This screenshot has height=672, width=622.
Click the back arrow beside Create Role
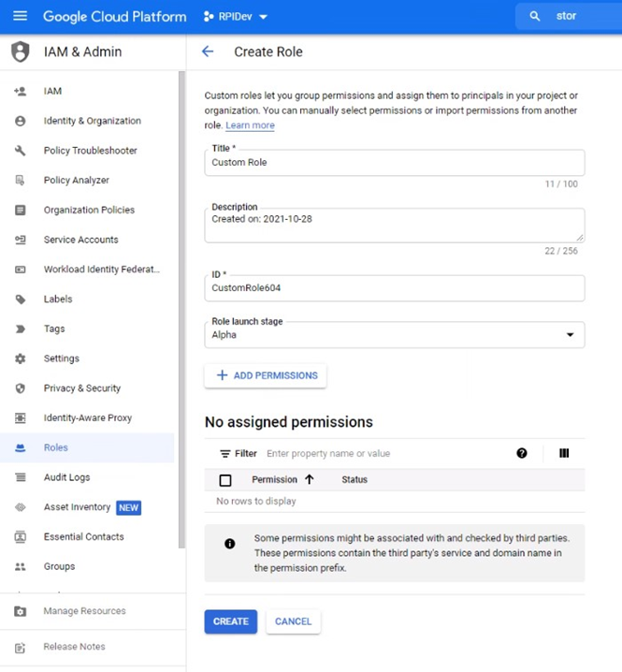(208, 51)
